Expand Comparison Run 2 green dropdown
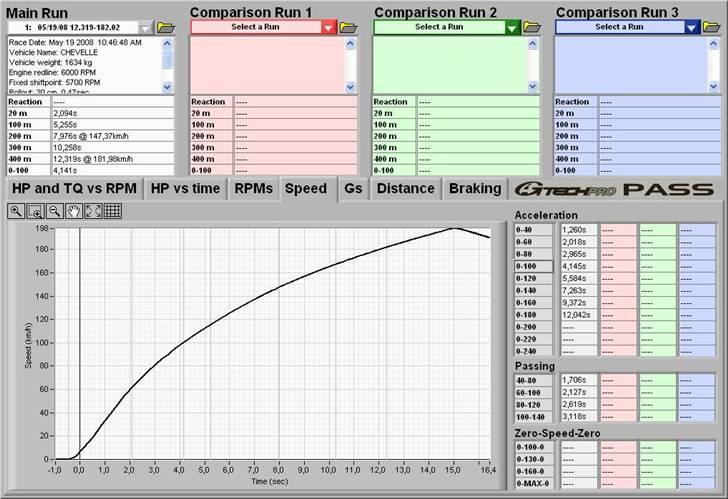Screen dimensions: 728x499 [511, 28]
